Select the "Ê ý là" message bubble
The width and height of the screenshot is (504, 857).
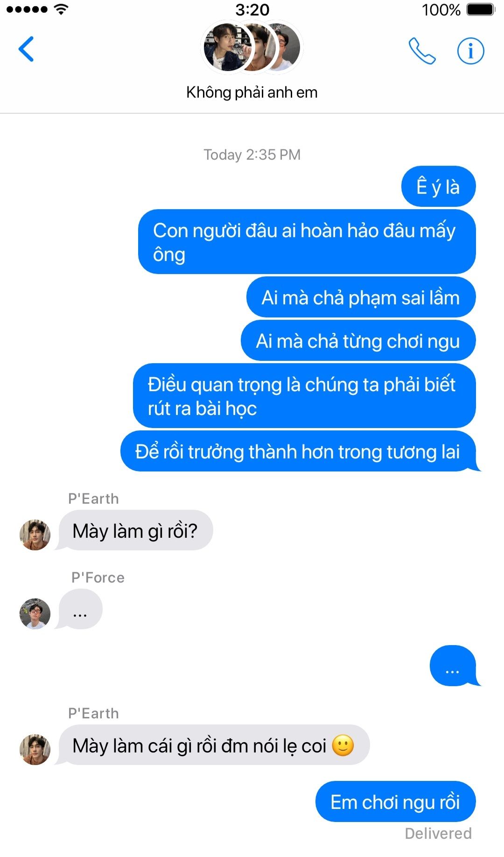tap(438, 187)
